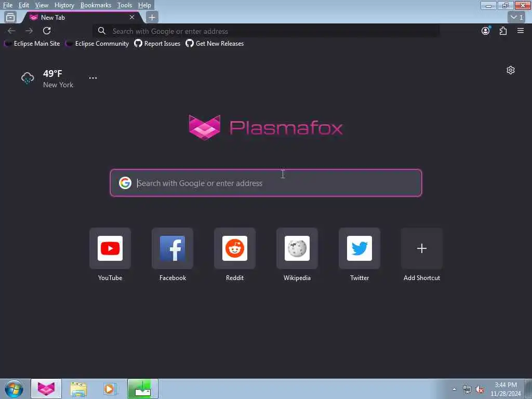532x399 pixels.
Task: Open Windows Media Player from taskbar
Action: 110,389
